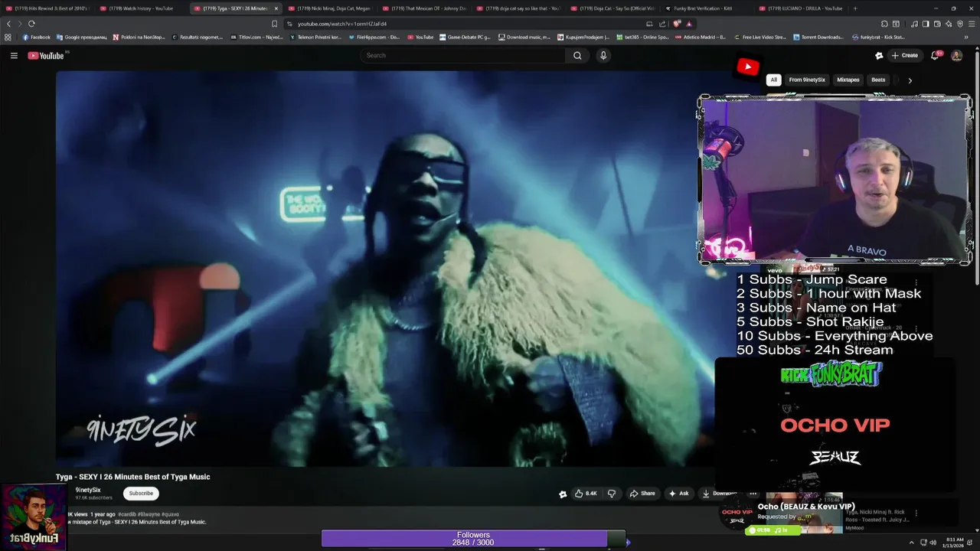Switch to Nicki Minaj, Doja Cat tab

(329, 8)
